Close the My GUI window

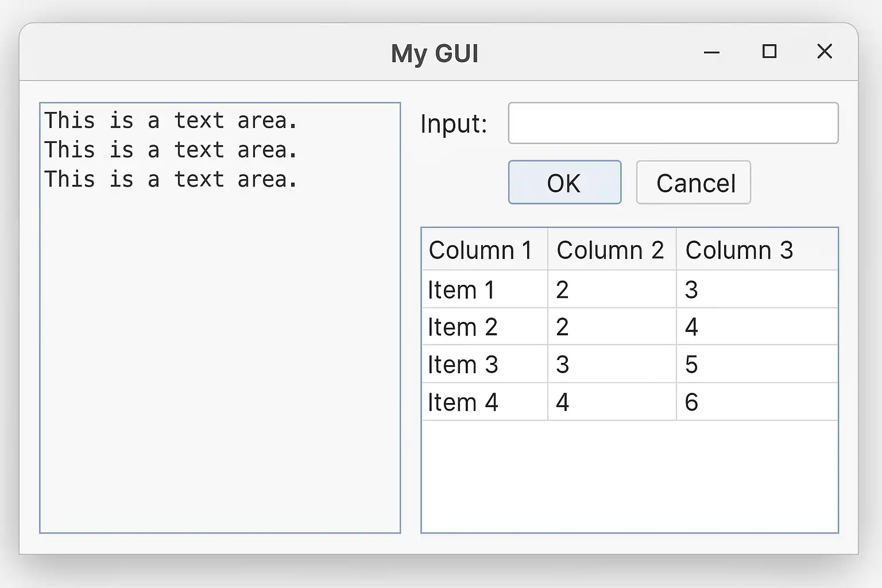[824, 52]
